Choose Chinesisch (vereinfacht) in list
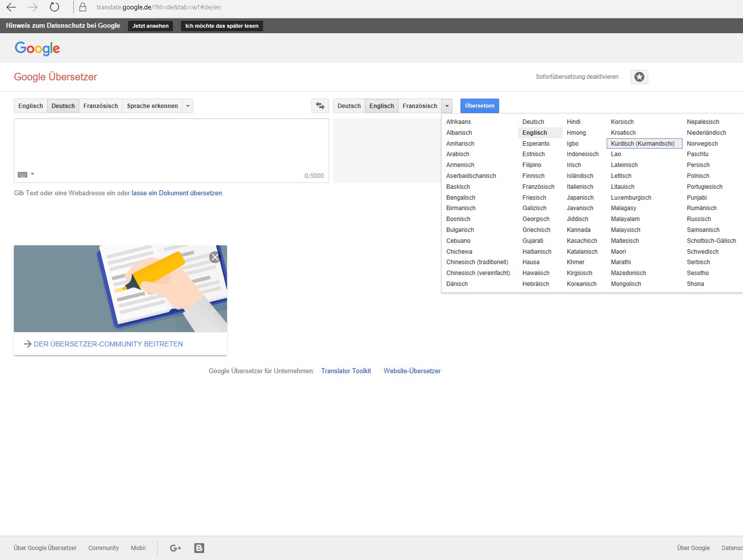Image resolution: width=743 pixels, height=560 pixels. point(478,273)
